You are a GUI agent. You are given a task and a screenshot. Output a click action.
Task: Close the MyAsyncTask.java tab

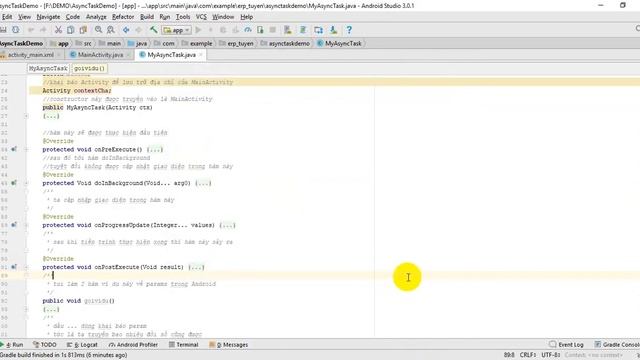[x=201, y=55]
